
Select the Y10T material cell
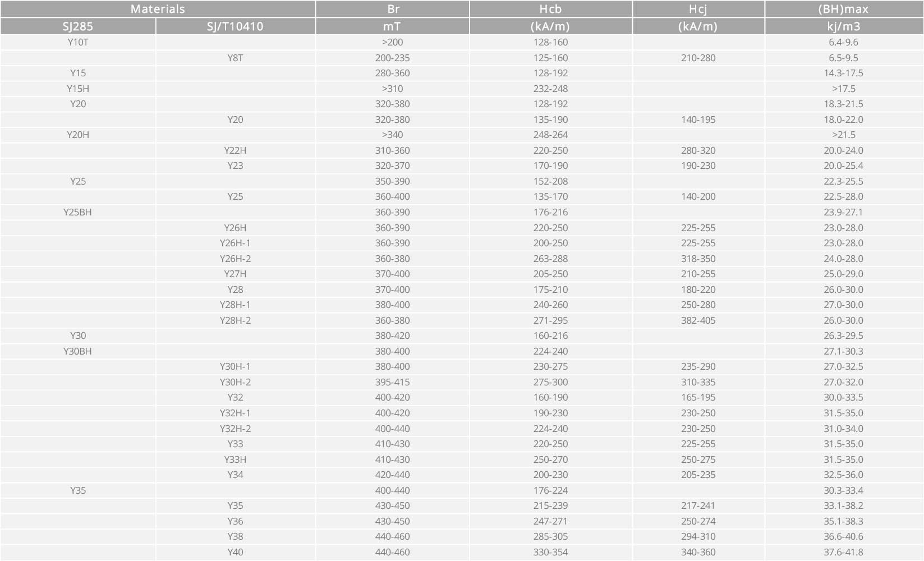(x=78, y=42)
